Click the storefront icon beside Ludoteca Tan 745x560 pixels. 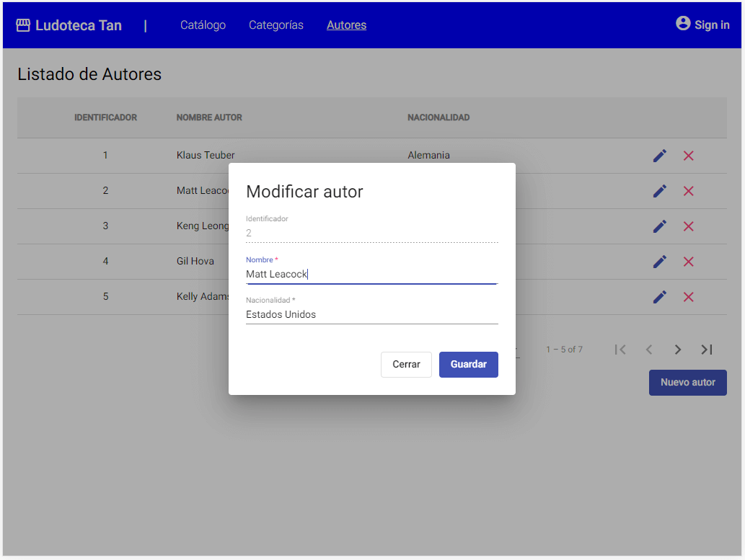tap(24, 24)
